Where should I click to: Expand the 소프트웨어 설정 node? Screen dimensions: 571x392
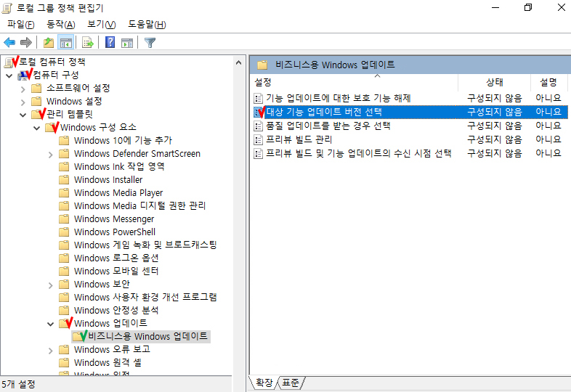coord(23,89)
